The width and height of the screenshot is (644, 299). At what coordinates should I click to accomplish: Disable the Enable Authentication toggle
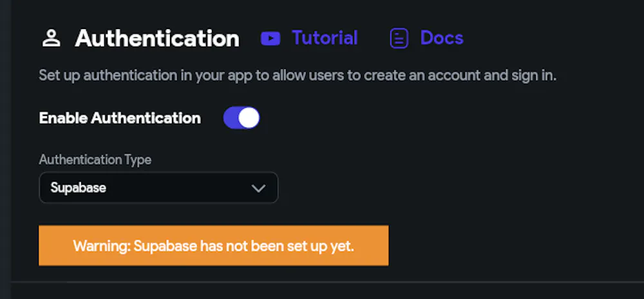(x=241, y=118)
